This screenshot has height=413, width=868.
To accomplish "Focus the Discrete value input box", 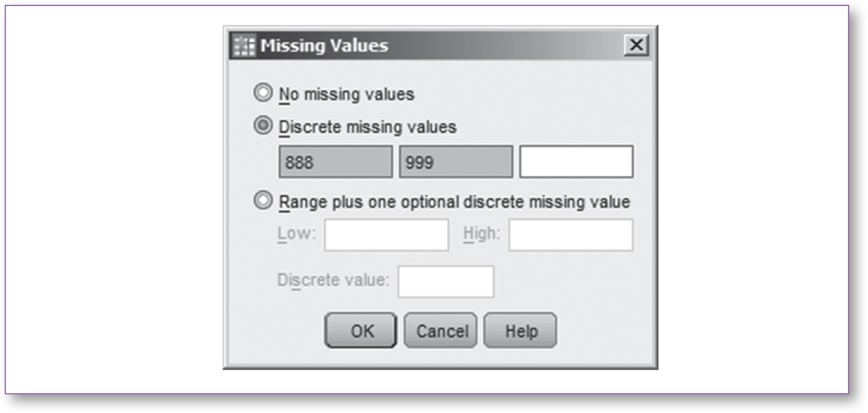I will [445, 281].
